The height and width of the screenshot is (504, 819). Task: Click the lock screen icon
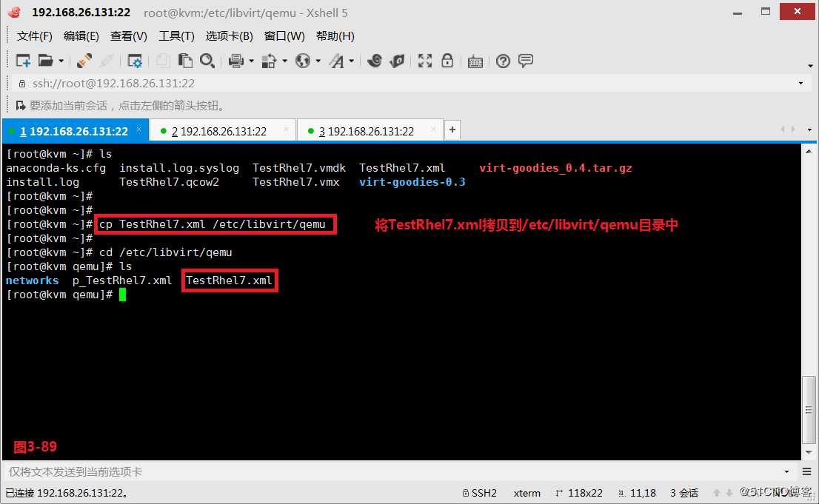pyautogui.click(x=447, y=61)
